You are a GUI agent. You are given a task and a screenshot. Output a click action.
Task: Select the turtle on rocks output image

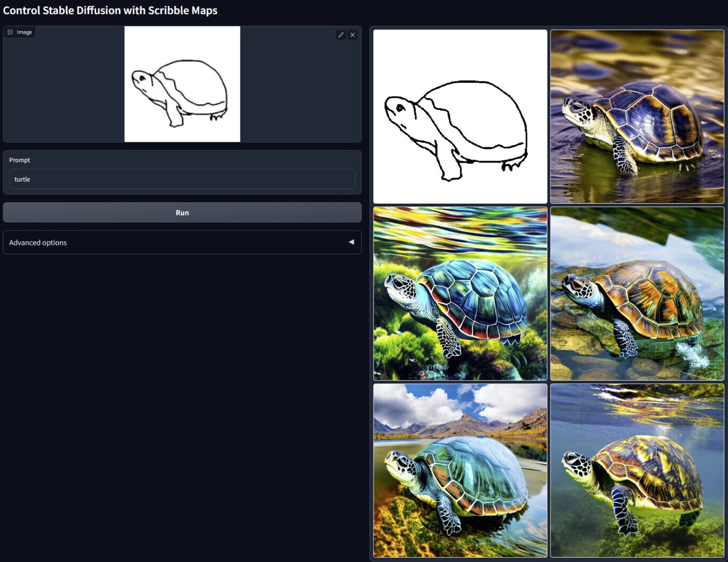(637, 294)
